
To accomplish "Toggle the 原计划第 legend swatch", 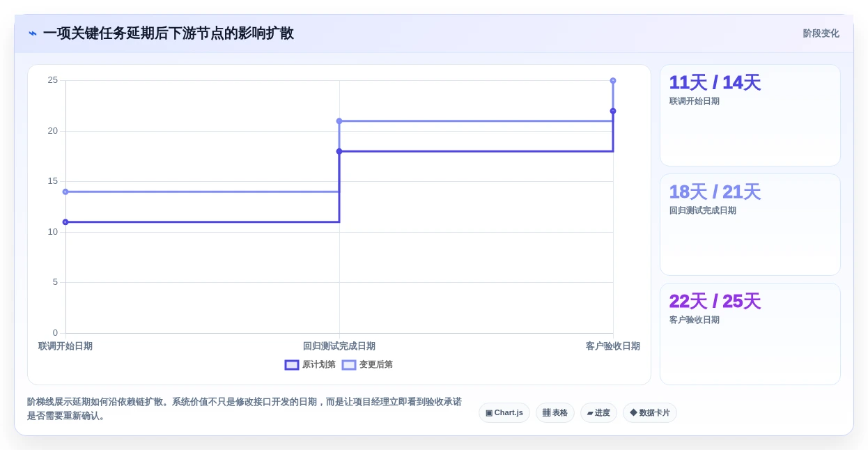I will click(292, 365).
